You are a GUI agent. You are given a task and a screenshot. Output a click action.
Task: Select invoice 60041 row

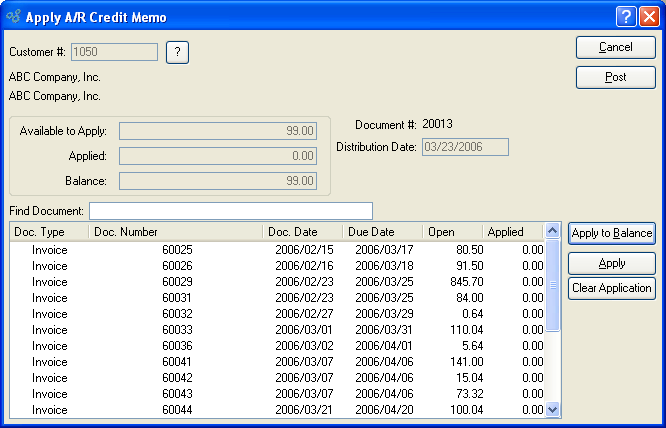(x=177, y=362)
